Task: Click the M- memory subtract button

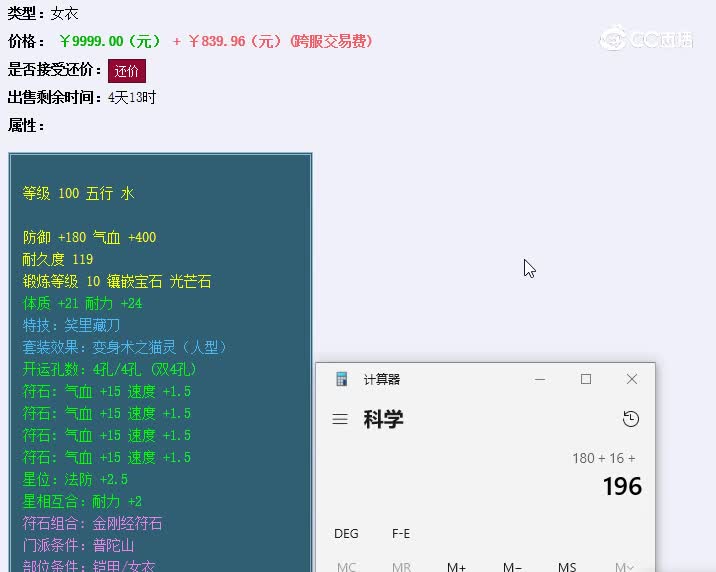Action: [512, 567]
